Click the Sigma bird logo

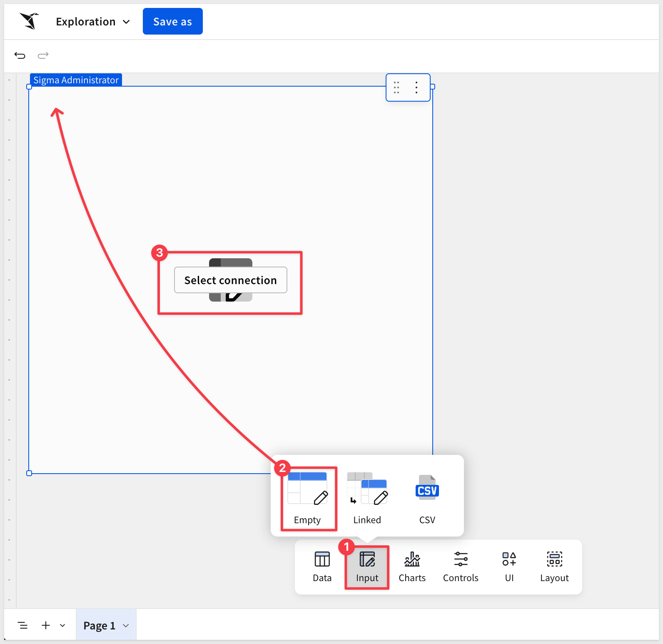(29, 21)
